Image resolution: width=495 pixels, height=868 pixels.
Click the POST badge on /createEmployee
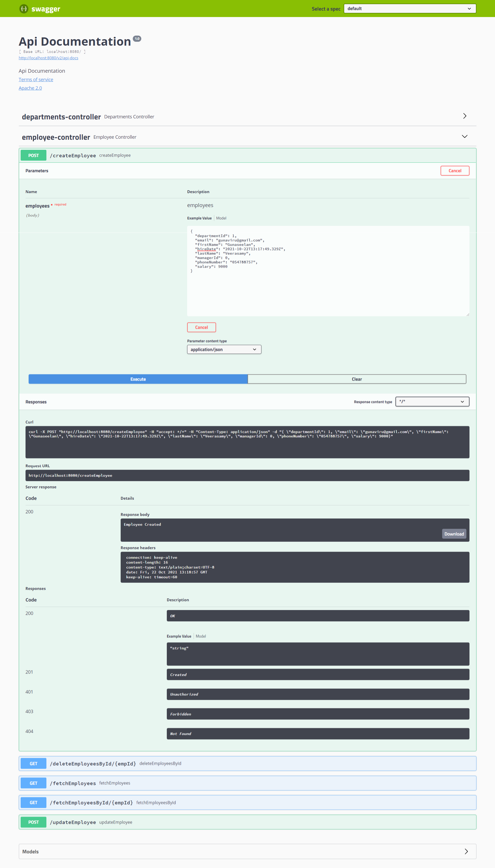pyautogui.click(x=33, y=155)
